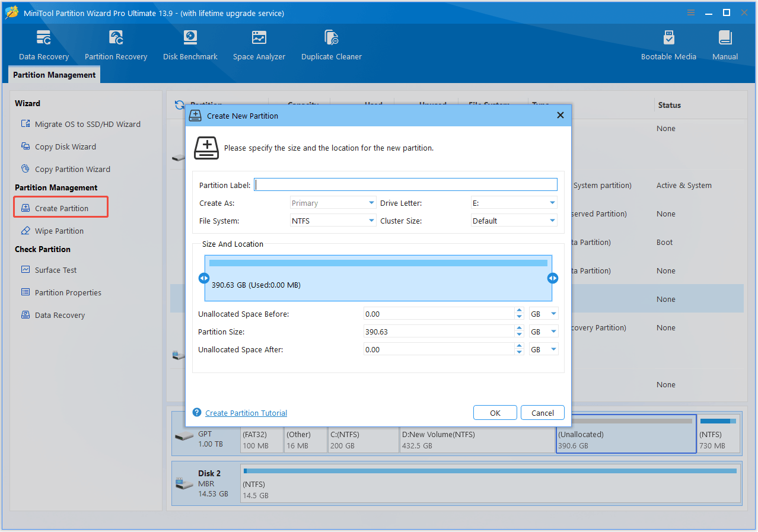Choose Create Partition in sidebar
Image resolution: width=758 pixels, height=532 pixels.
61,208
